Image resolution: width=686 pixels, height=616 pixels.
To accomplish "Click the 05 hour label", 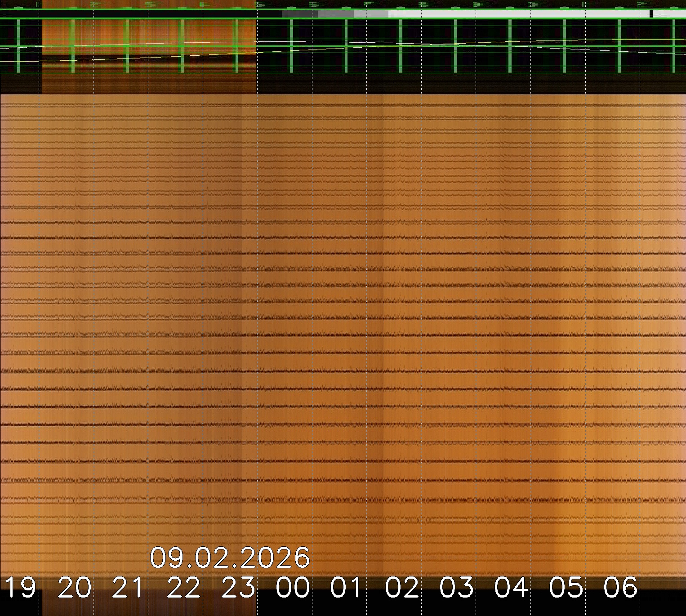I will pyautogui.click(x=566, y=588).
